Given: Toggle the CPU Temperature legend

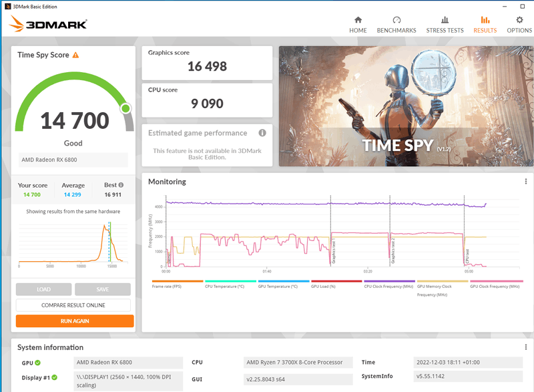Looking at the screenshot, I should 230,284.
